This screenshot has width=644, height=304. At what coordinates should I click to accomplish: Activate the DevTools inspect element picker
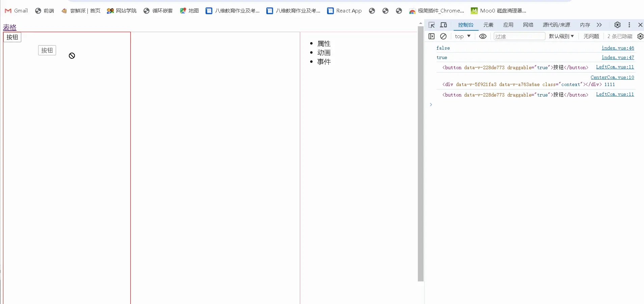click(x=431, y=25)
